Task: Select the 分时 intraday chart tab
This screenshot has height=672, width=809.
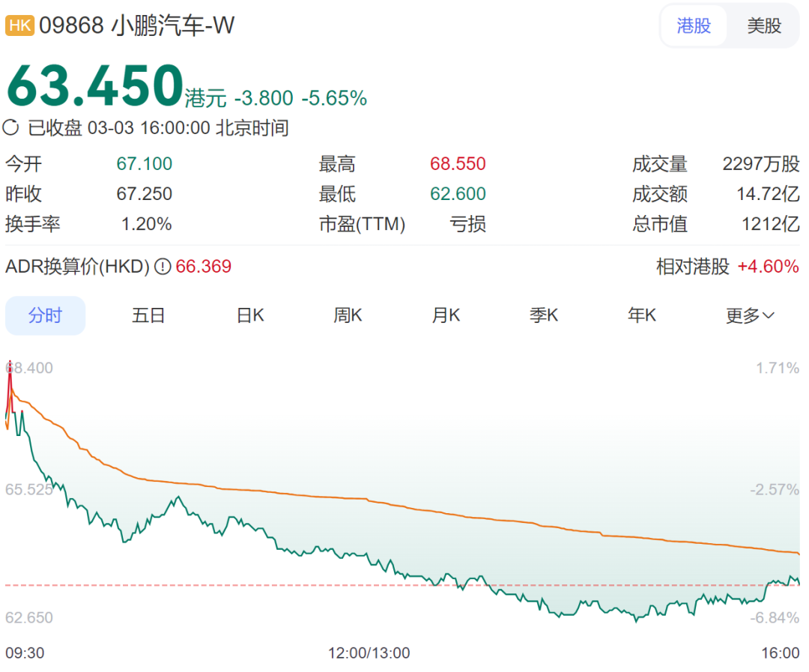Action: [x=45, y=315]
